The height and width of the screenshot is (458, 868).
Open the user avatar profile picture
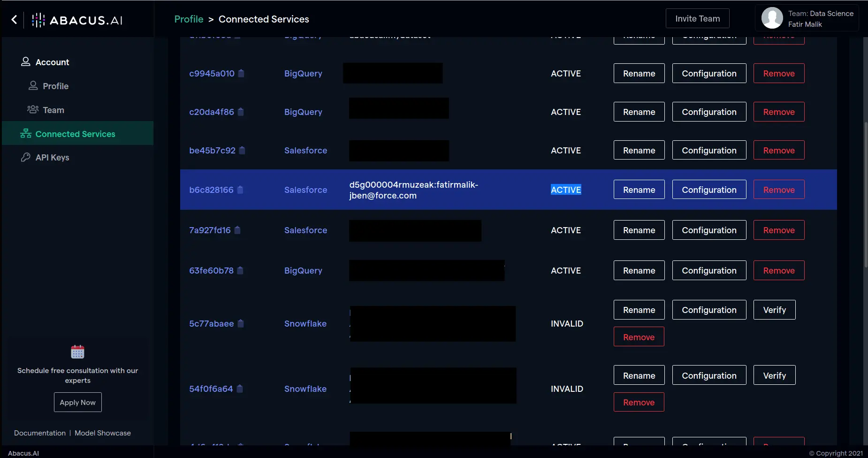pyautogui.click(x=772, y=19)
